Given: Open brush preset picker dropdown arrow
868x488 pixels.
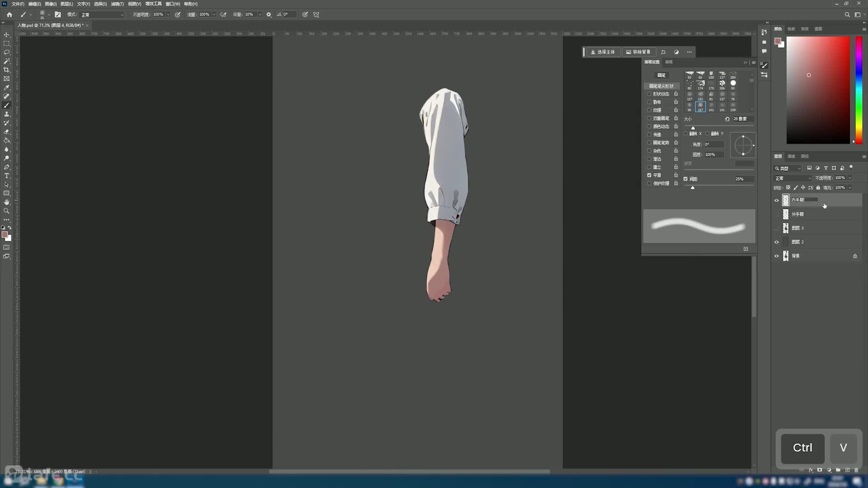Looking at the screenshot, I should click(49, 14).
